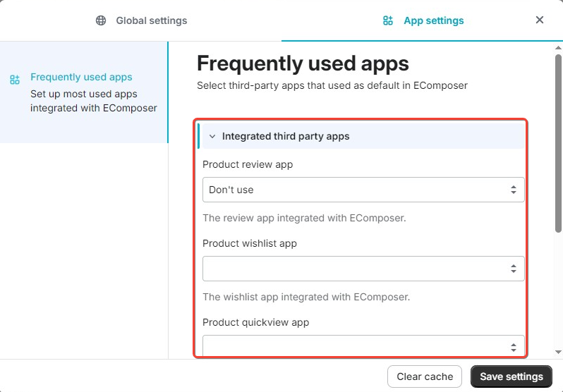The height and width of the screenshot is (392, 563).
Task: Open the Product quickview app dropdown
Action: coord(363,346)
